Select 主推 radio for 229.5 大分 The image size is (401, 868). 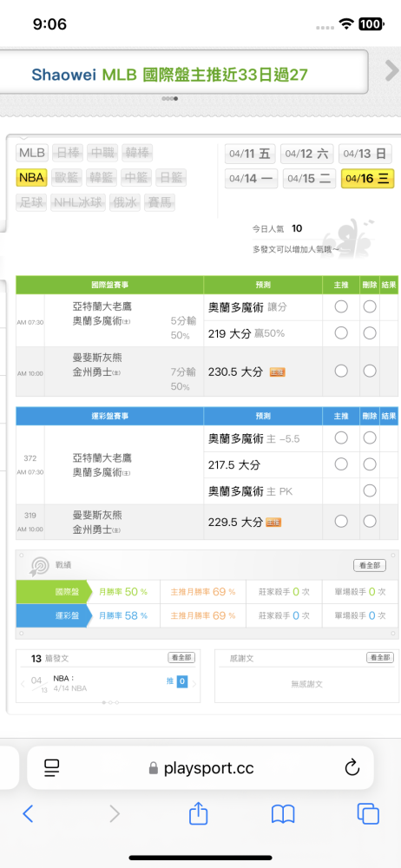point(341,521)
